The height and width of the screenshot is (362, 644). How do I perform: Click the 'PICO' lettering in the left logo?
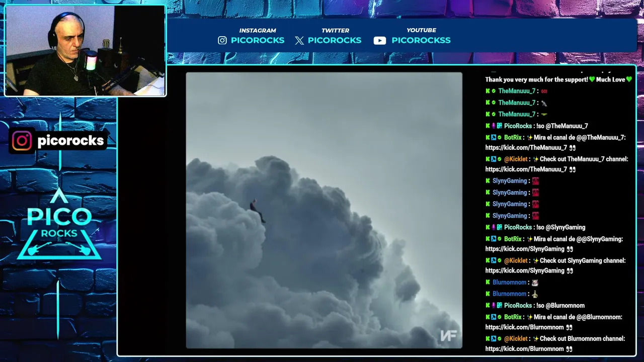pyautogui.click(x=59, y=217)
